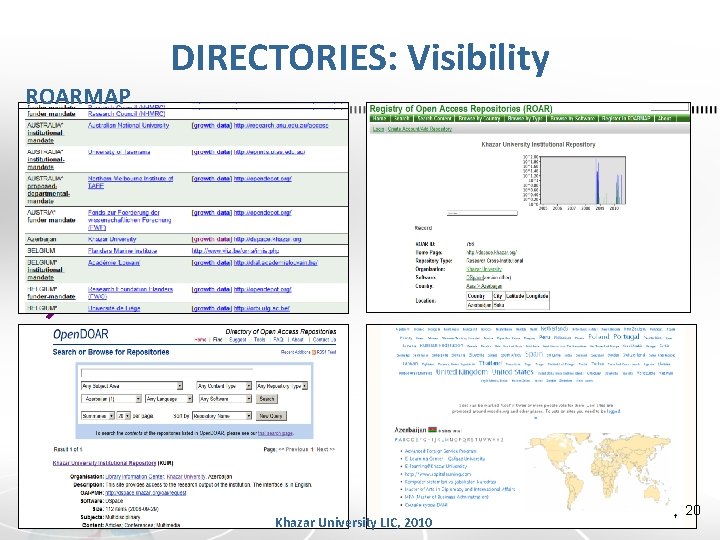This screenshot has height=540, width=720.
Task: Click the New Query button
Action: coord(271,416)
